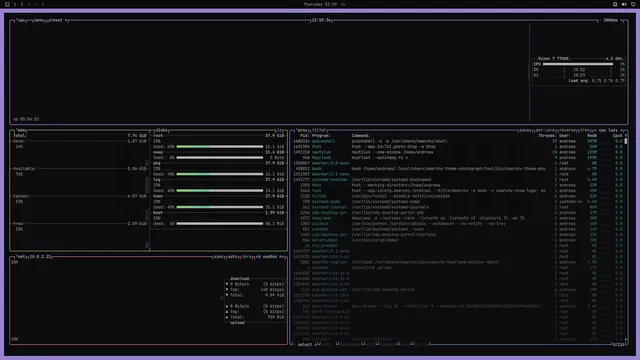
Task: Select the Hyprland process row
Action: [457, 158]
